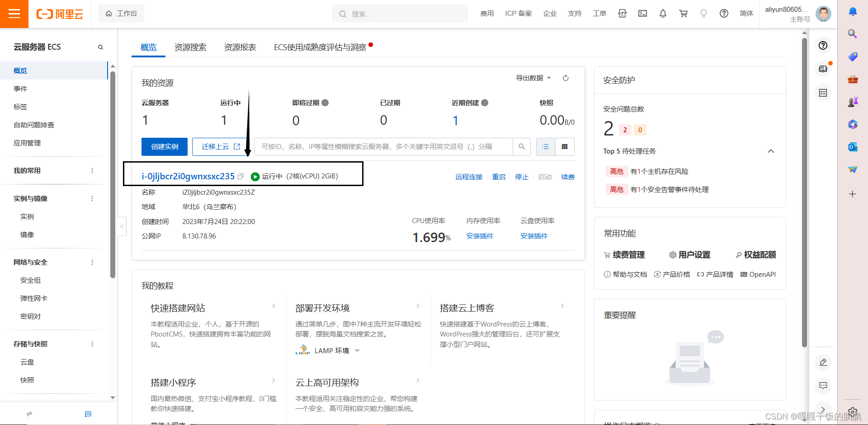Open OpenAPI link in common functions

[x=758, y=274]
